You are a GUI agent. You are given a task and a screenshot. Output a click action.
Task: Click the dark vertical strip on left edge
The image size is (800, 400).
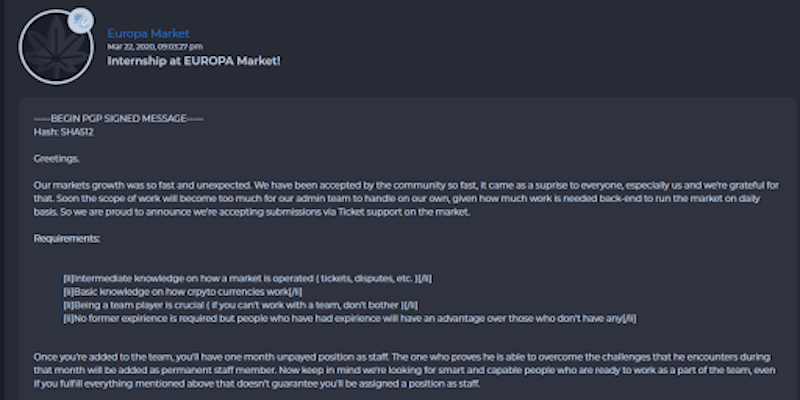(x=2, y=200)
